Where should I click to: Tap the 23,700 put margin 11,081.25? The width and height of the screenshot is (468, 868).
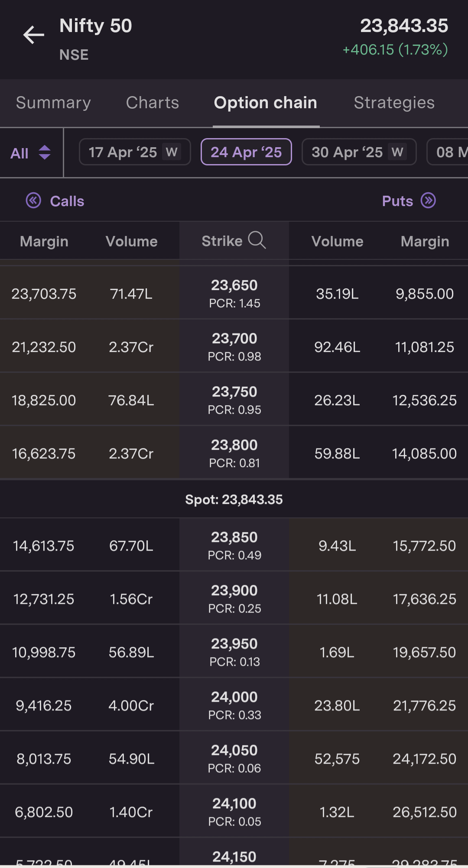(424, 347)
